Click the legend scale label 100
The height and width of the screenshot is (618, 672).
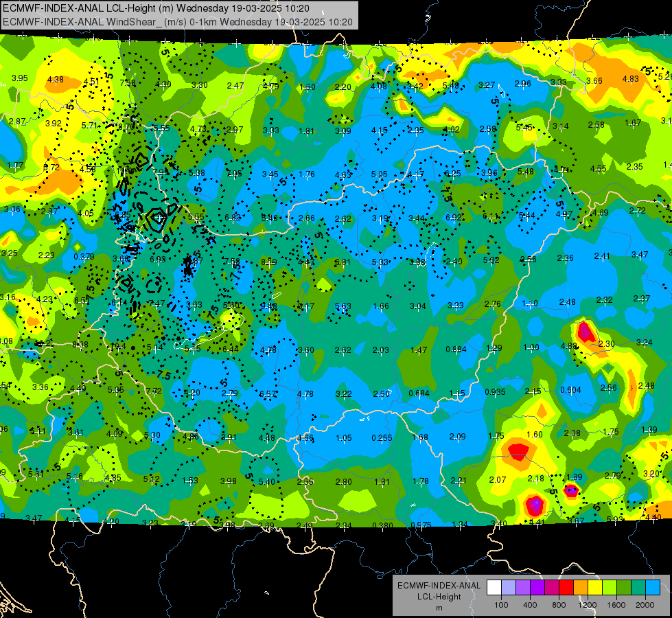pyautogui.click(x=501, y=605)
